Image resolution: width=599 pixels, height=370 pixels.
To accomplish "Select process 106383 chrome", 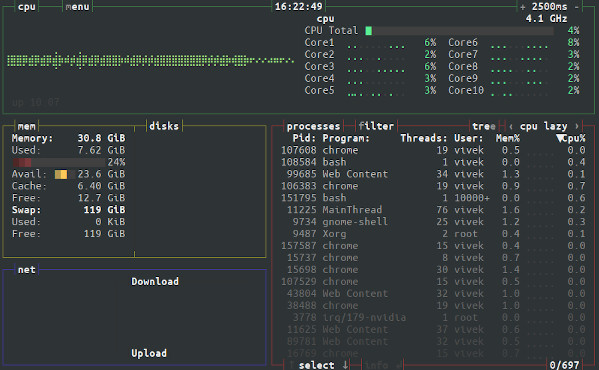I will [433, 186].
